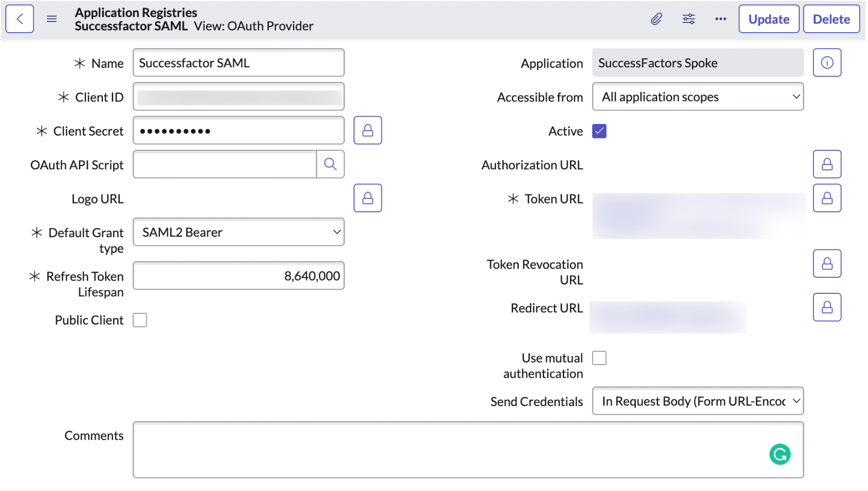Click the Grammarly icon in Comments

point(780,454)
